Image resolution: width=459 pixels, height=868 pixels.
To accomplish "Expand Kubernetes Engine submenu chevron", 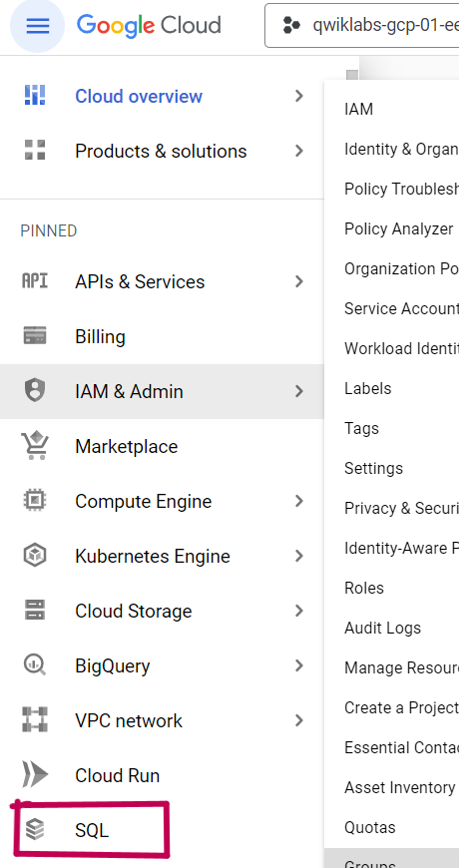I will [x=299, y=556].
